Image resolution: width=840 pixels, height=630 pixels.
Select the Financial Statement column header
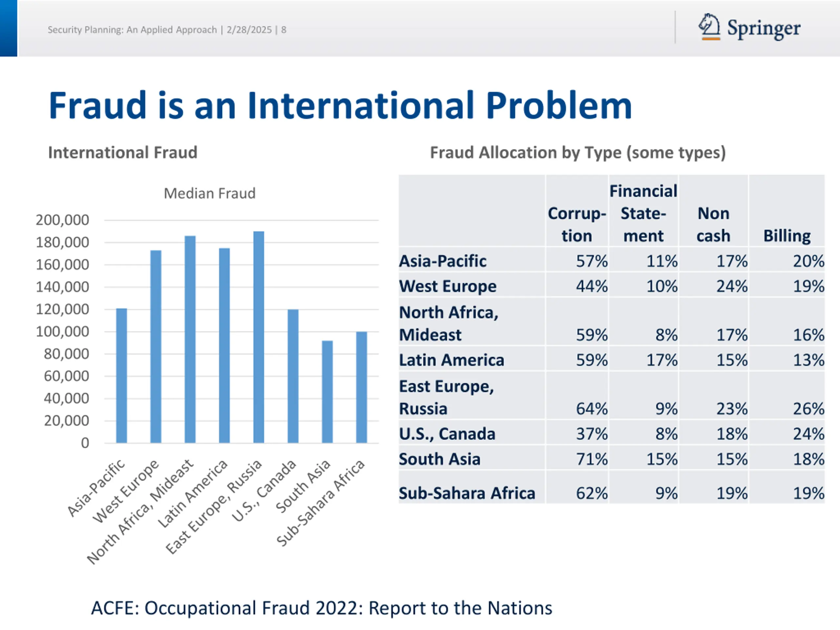643,213
